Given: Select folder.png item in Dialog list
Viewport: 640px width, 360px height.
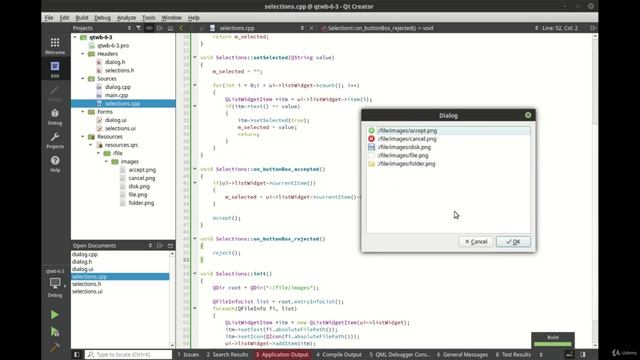Looking at the screenshot, I should pyautogui.click(x=449, y=164).
